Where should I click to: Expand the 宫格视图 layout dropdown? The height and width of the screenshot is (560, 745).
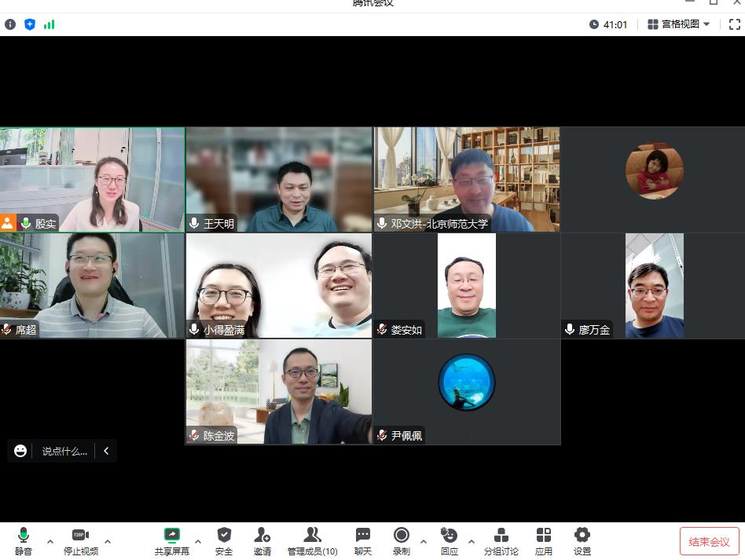click(679, 24)
